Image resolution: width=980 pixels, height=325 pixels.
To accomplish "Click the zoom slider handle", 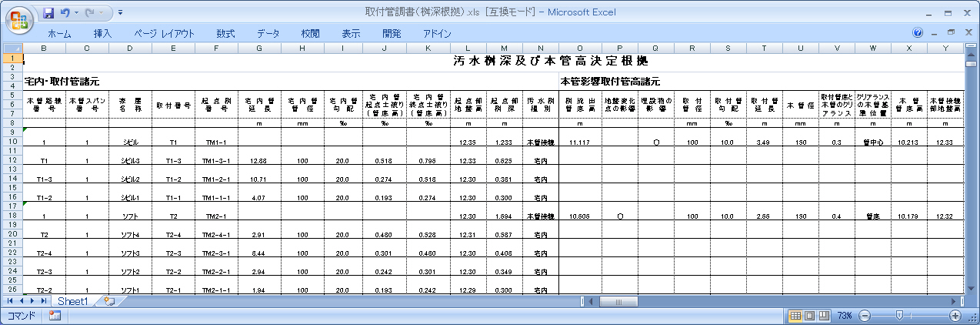I will pos(898,316).
